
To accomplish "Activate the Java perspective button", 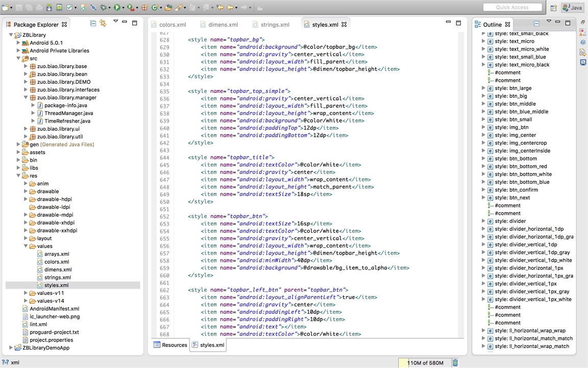I will click(x=572, y=8).
